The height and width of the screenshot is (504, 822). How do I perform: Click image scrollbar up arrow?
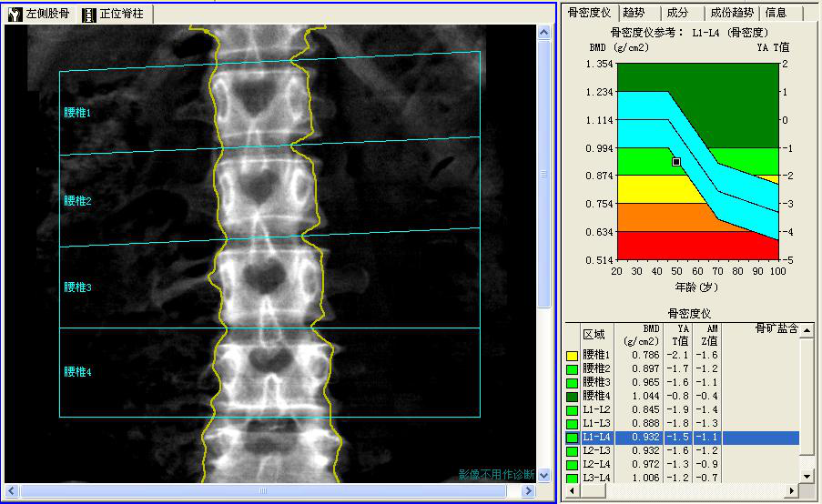pos(543,33)
